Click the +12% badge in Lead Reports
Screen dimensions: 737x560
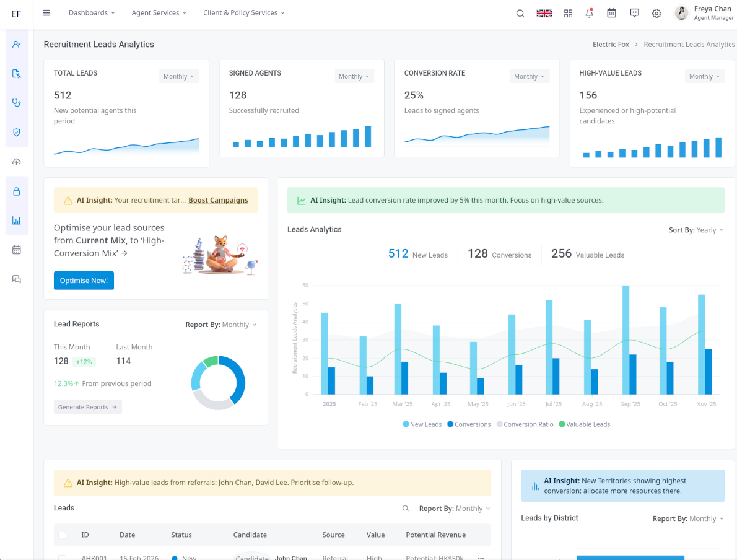pos(84,362)
